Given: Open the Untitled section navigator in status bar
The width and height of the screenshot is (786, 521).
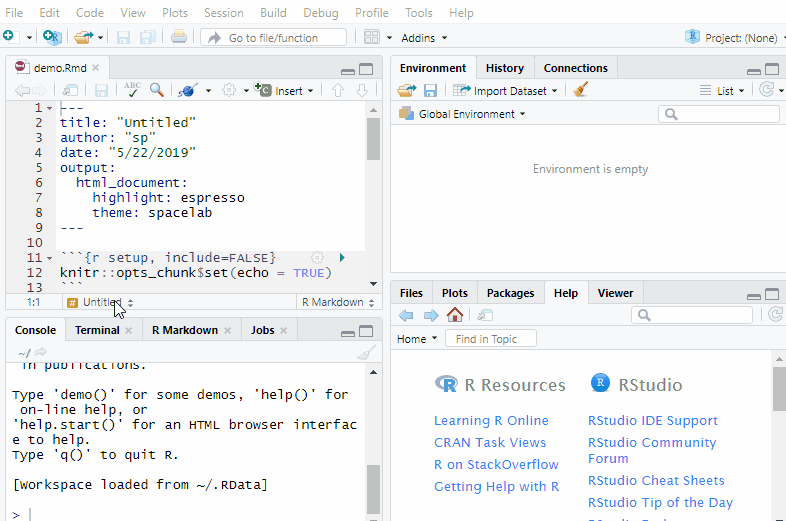Looking at the screenshot, I should tap(100, 302).
